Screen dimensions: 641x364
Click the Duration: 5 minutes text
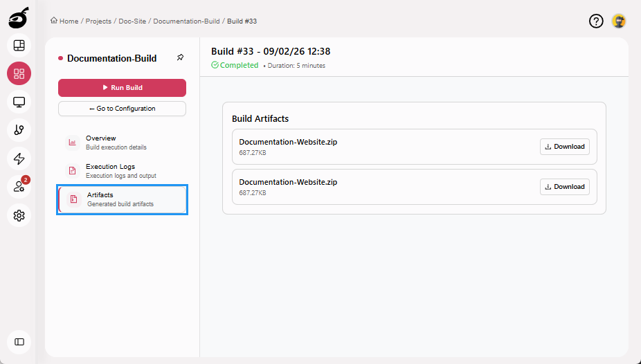point(296,66)
